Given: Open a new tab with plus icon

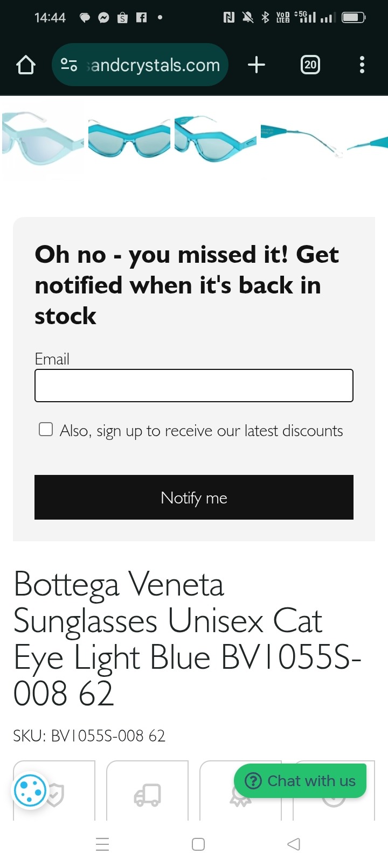Looking at the screenshot, I should click(x=257, y=65).
